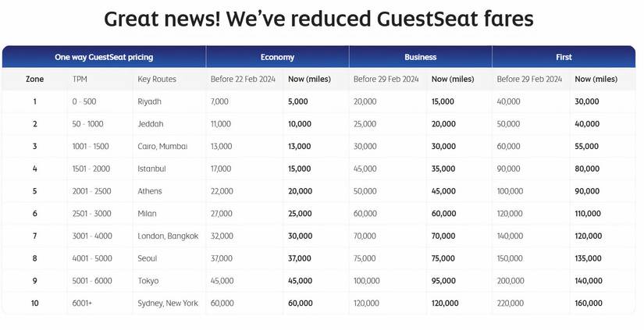
Task: Click the Seoul route cell
Action: (x=148, y=258)
